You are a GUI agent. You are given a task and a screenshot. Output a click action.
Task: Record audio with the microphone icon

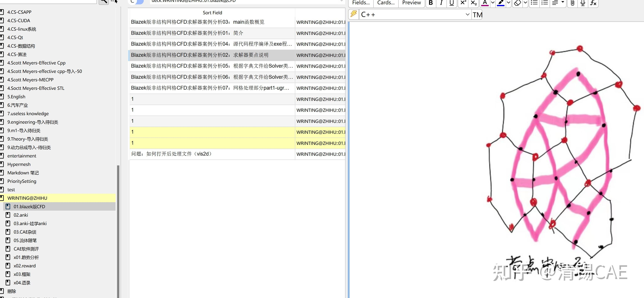(583, 3)
